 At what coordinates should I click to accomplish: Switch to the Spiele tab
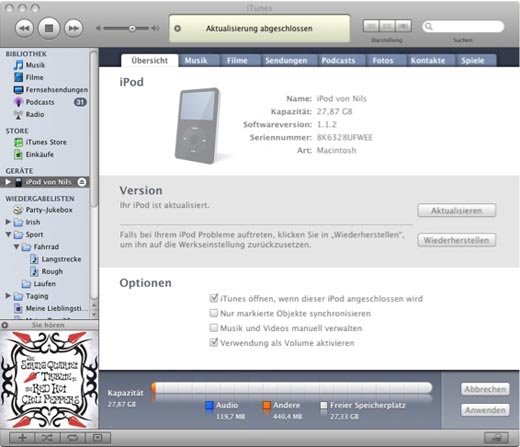tap(473, 61)
